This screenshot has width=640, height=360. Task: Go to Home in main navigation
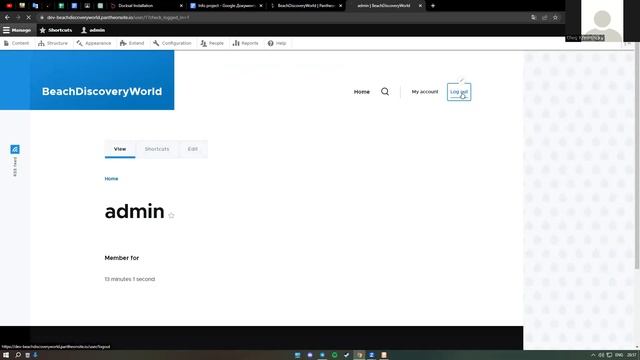pyautogui.click(x=362, y=92)
